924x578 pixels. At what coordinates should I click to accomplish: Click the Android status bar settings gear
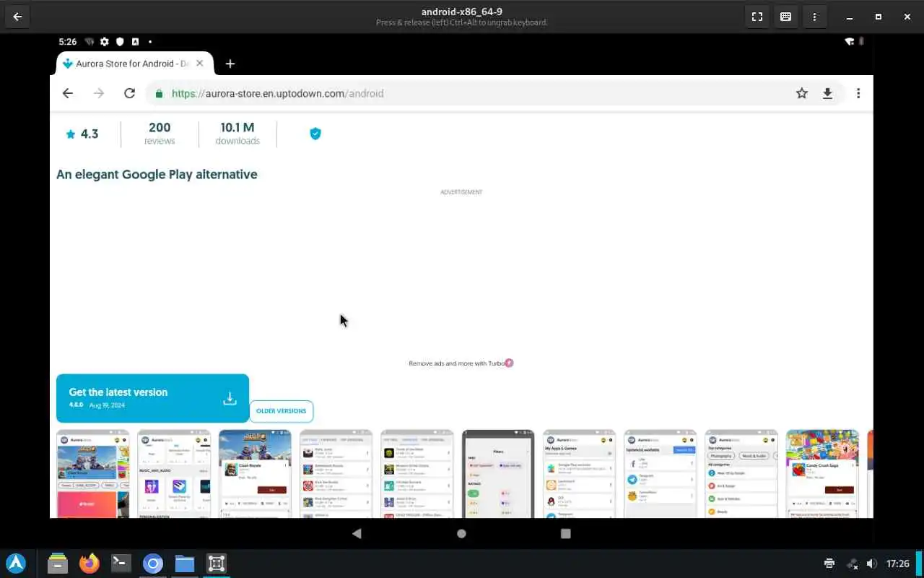pyautogui.click(x=105, y=42)
